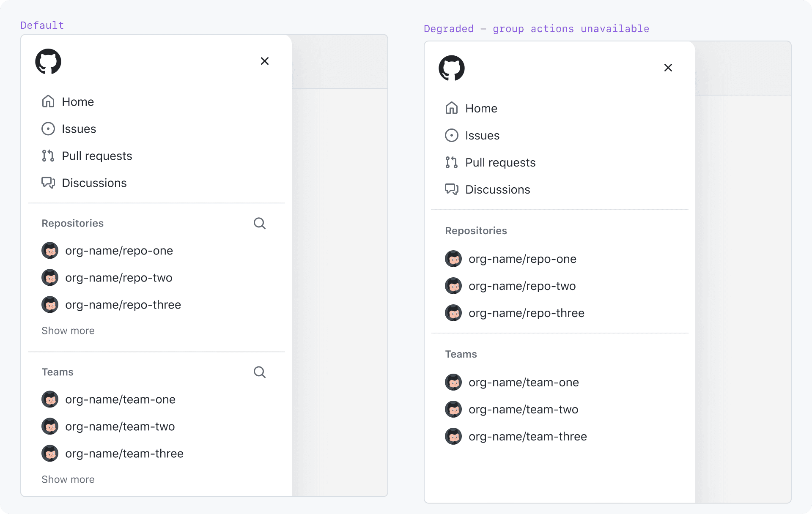Click the Discussions speech bubble icon
This screenshot has height=514, width=812.
(48, 183)
